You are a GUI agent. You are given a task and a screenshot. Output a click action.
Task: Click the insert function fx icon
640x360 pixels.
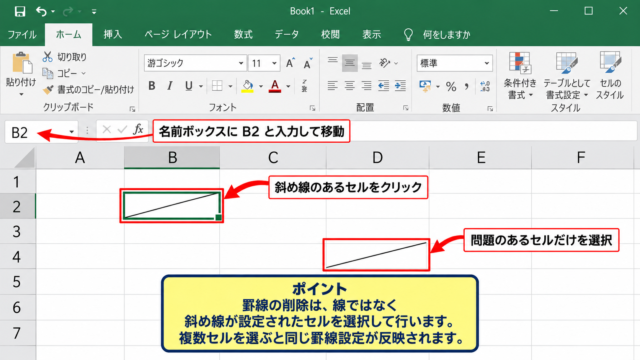138,129
